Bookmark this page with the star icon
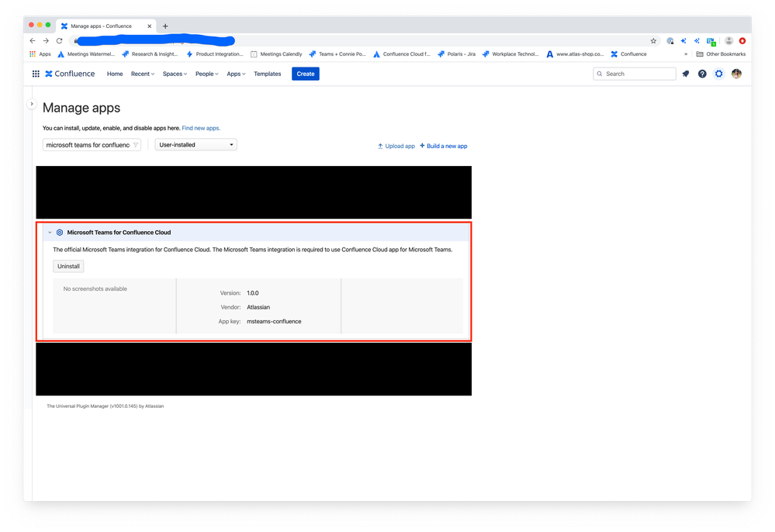 [653, 41]
